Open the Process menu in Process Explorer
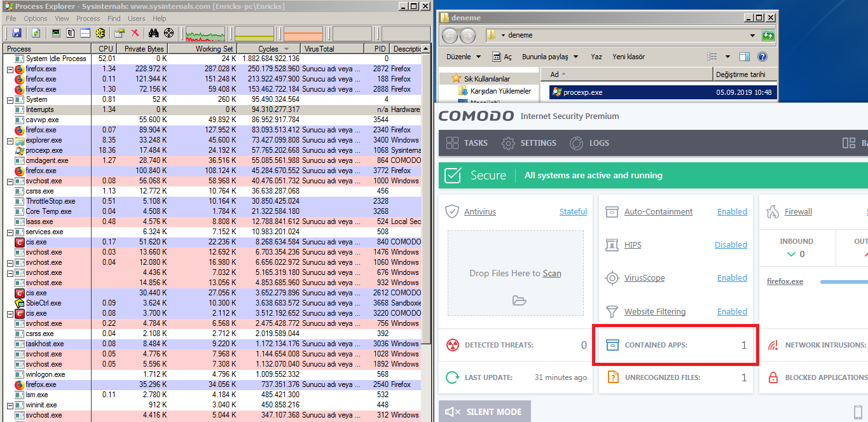Image resolution: width=868 pixels, height=422 pixels. click(x=88, y=18)
